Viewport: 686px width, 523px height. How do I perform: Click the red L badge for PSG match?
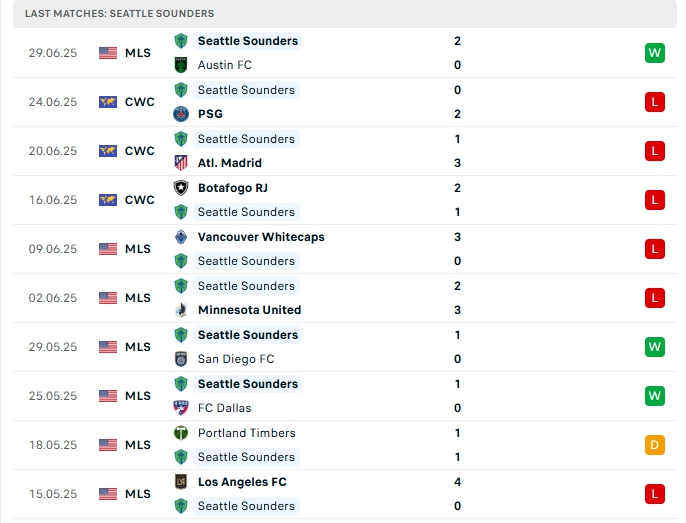click(655, 102)
